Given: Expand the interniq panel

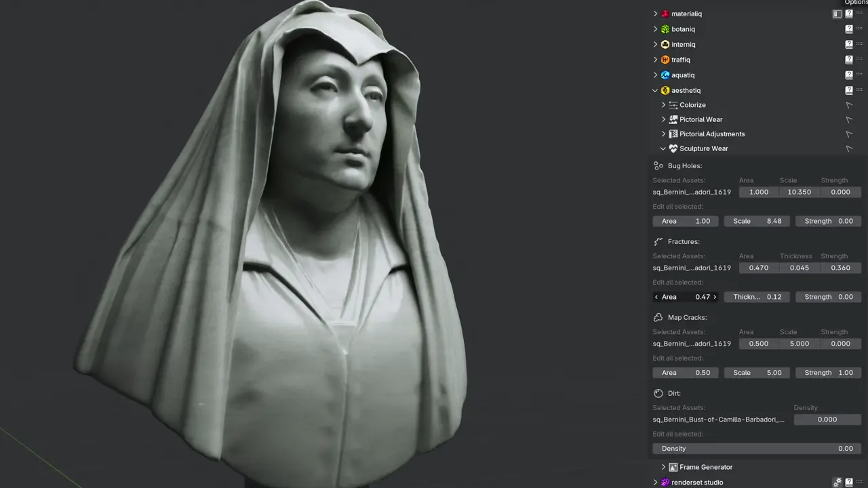Looking at the screenshot, I should (655, 44).
